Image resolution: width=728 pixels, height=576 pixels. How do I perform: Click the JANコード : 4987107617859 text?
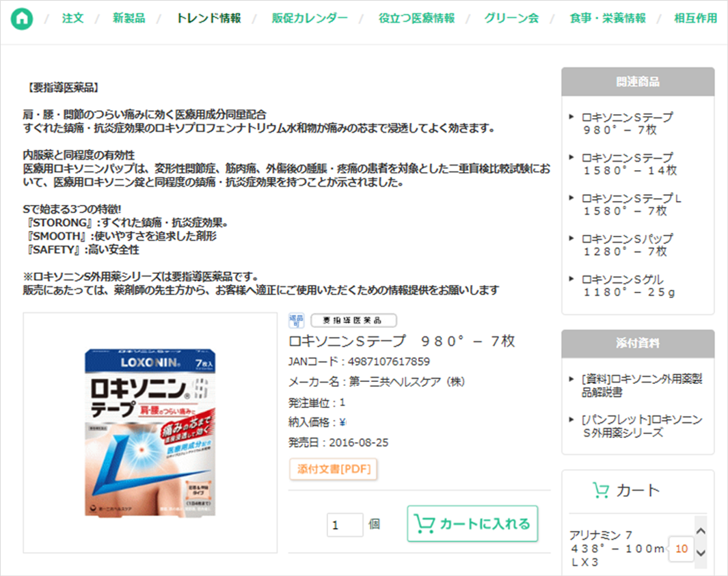[359, 361]
